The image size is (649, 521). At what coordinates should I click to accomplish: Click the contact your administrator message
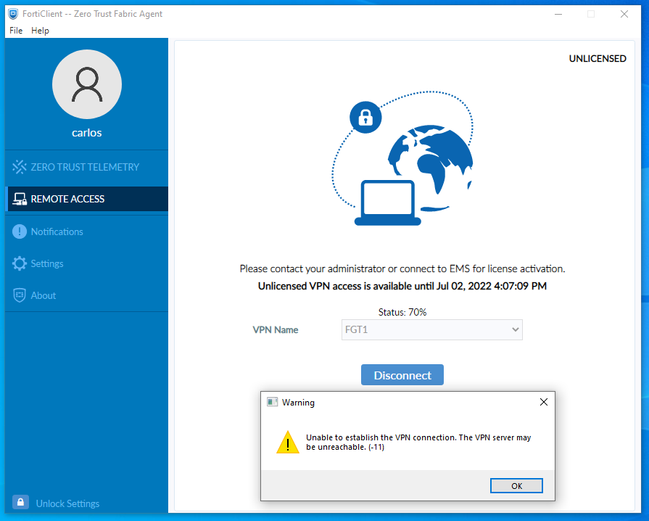pyautogui.click(x=402, y=269)
